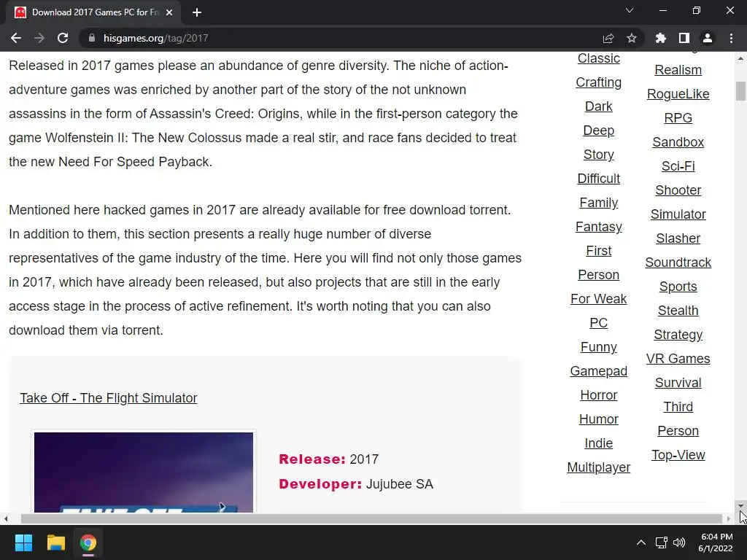
Task: Select the Shooter tag
Action: tap(678, 190)
